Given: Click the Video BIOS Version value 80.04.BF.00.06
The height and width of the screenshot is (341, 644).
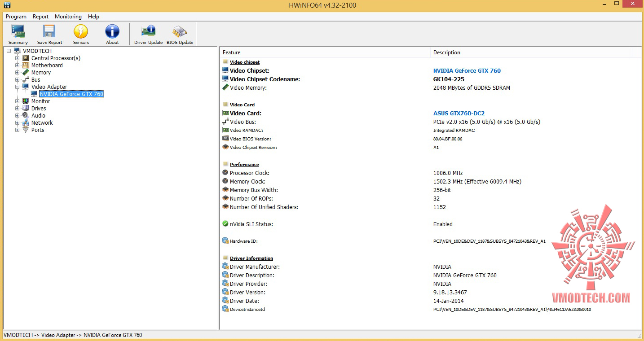Looking at the screenshot, I should coord(447,139).
